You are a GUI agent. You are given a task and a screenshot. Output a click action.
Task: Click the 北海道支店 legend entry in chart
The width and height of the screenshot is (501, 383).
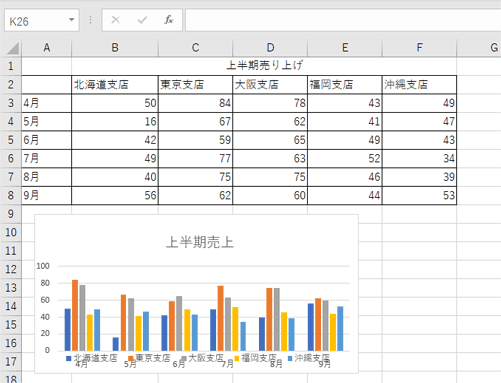coord(92,358)
